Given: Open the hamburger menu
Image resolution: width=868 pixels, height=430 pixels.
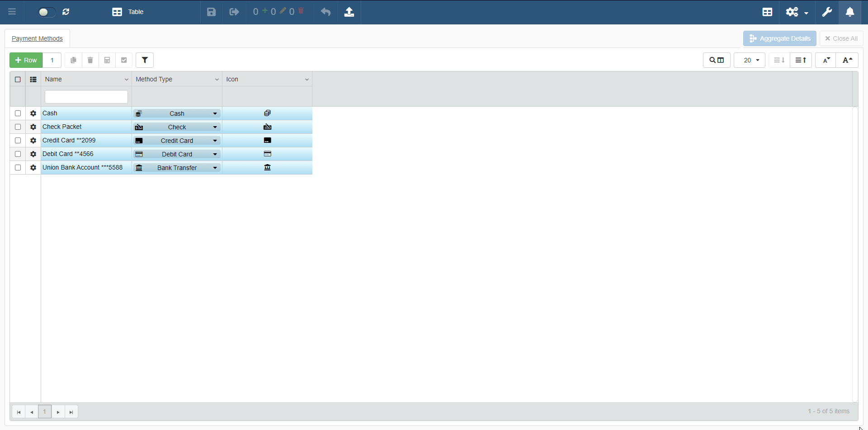Looking at the screenshot, I should (x=12, y=12).
